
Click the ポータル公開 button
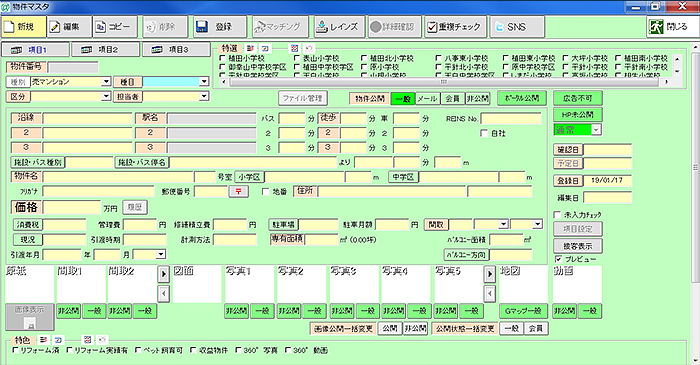pyautogui.click(x=522, y=98)
